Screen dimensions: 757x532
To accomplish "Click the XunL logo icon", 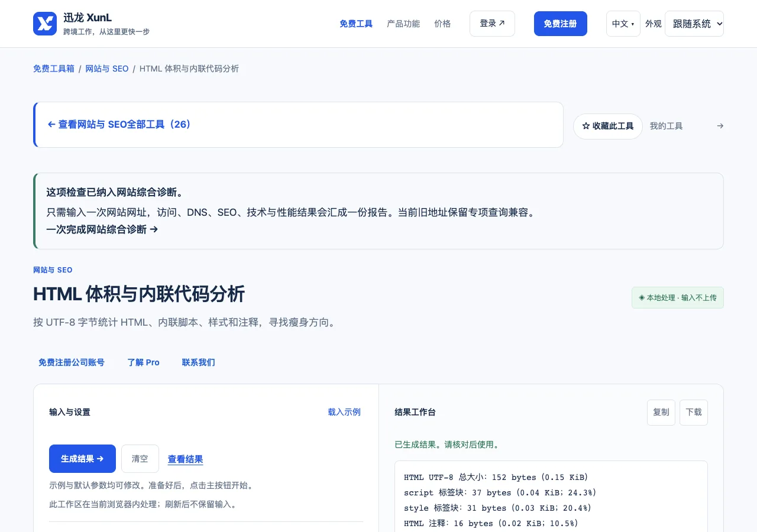I will pyautogui.click(x=45, y=24).
